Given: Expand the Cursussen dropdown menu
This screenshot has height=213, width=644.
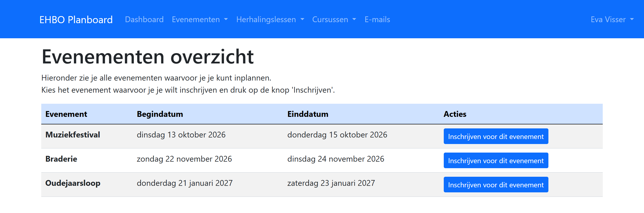Looking at the screenshot, I should pyautogui.click(x=334, y=19).
